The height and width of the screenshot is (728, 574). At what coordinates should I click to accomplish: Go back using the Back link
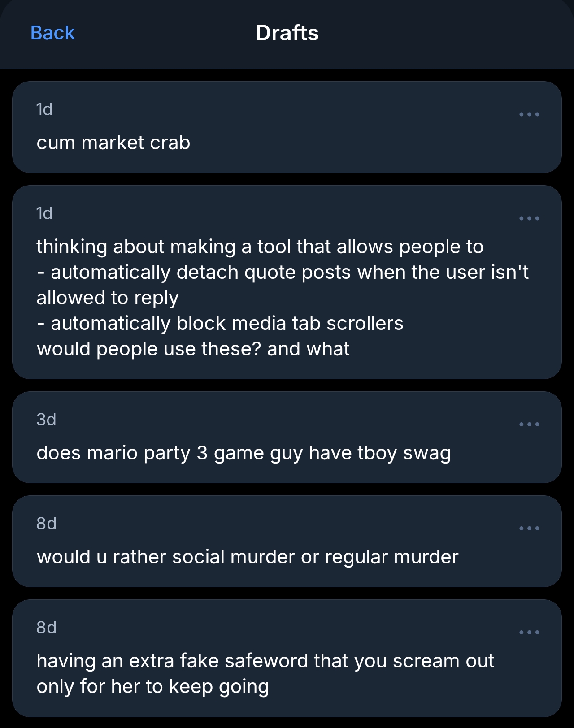click(x=52, y=33)
